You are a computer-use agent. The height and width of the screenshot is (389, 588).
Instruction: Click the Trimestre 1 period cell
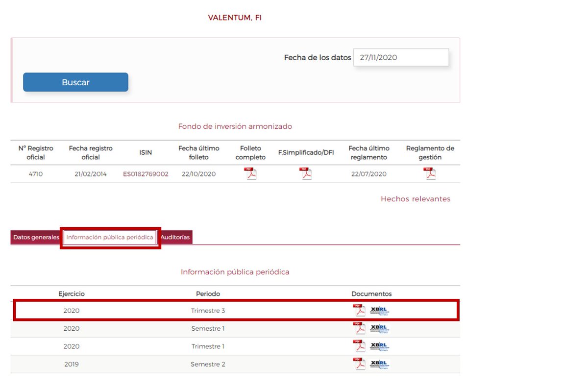point(208,346)
